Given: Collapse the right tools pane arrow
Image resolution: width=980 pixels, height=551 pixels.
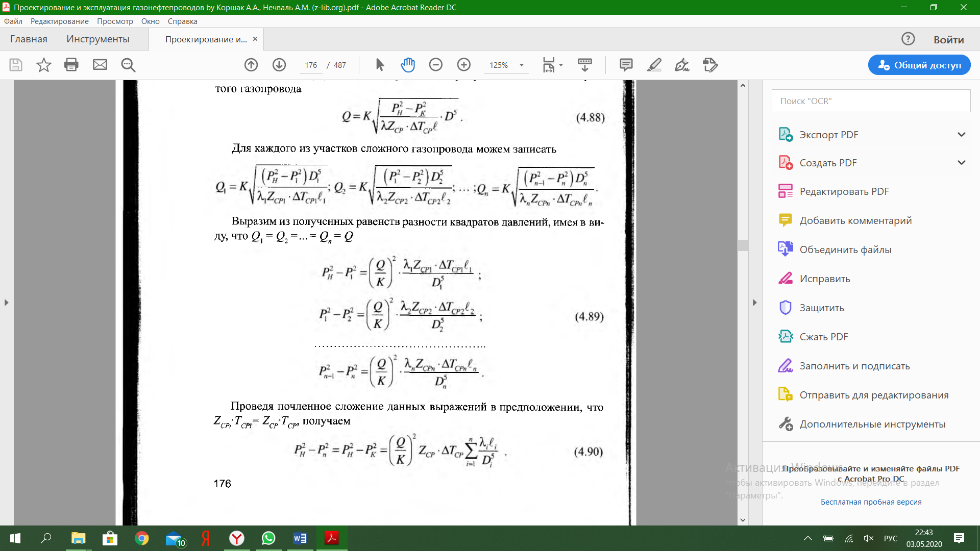Looking at the screenshot, I should (x=755, y=303).
